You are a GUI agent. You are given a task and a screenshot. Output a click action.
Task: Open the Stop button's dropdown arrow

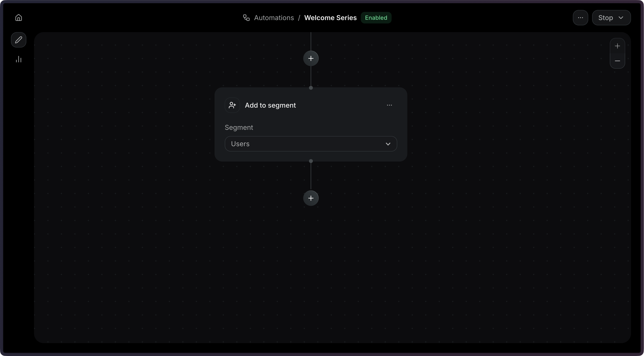coord(621,18)
